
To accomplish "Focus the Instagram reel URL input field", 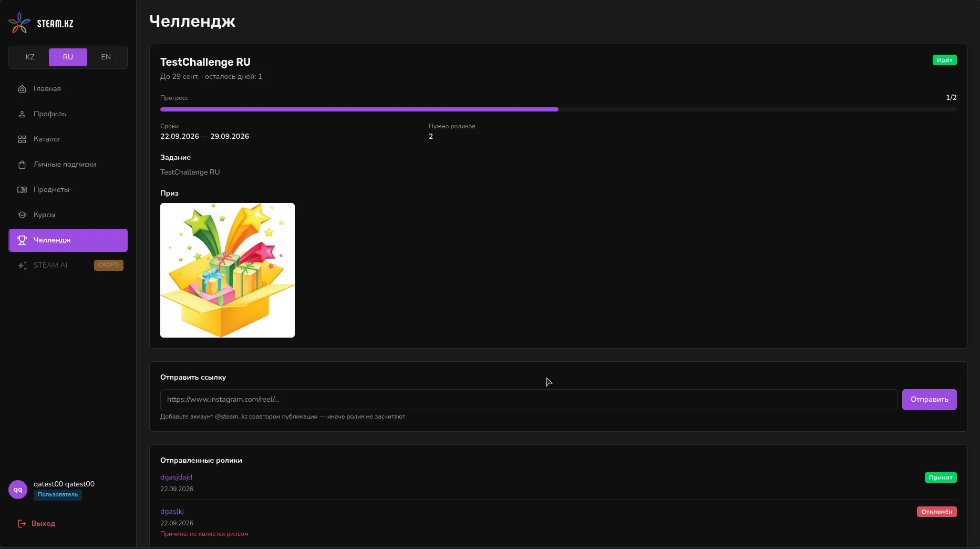I will click(529, 400).
